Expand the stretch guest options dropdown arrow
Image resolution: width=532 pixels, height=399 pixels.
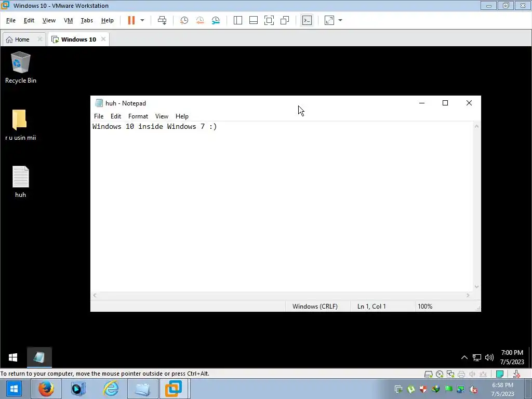pyautogui.click(x=340, y=20)
